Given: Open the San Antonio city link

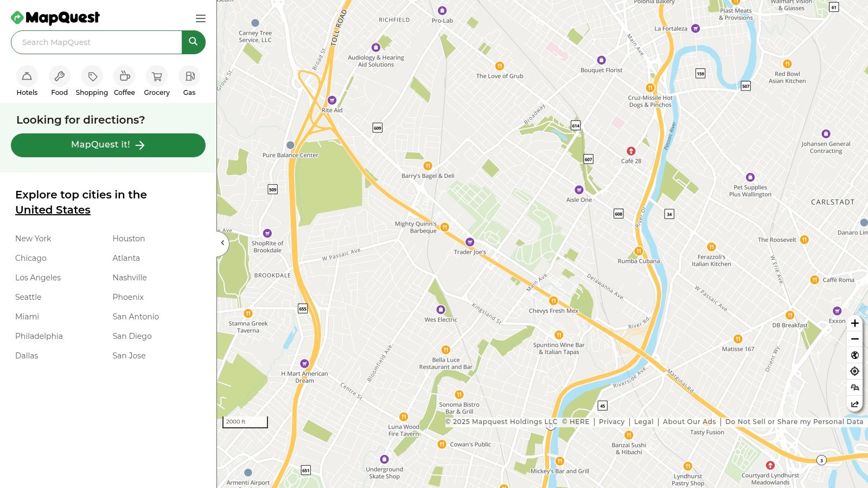Looking at the screenshot, I should [x=136, y=317].
